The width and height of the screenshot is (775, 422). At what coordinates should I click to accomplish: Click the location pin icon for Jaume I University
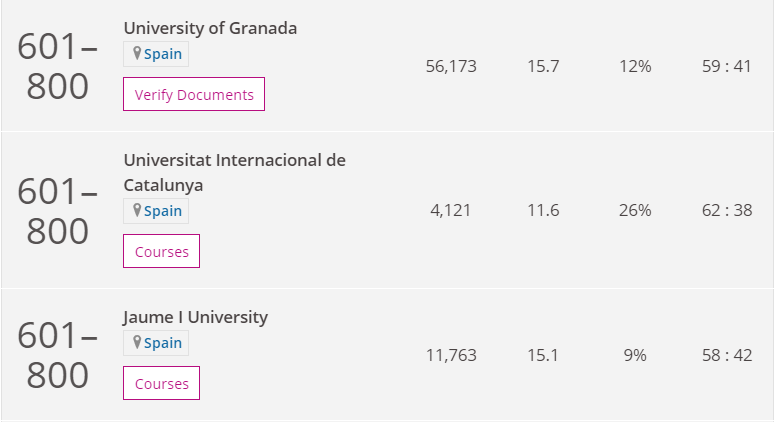pyautogui.click(x=137, y=342)
